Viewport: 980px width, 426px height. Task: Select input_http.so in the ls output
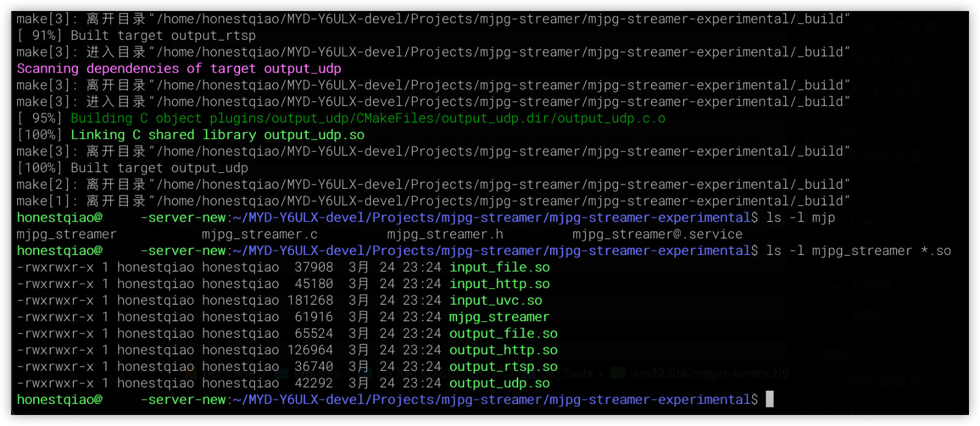pos(499,284)
